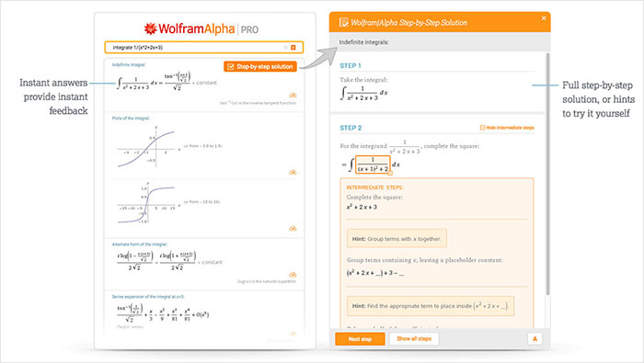Click the series expansion formula at x=0
Screen dimensions: 644x363
(x=163, y=313)
